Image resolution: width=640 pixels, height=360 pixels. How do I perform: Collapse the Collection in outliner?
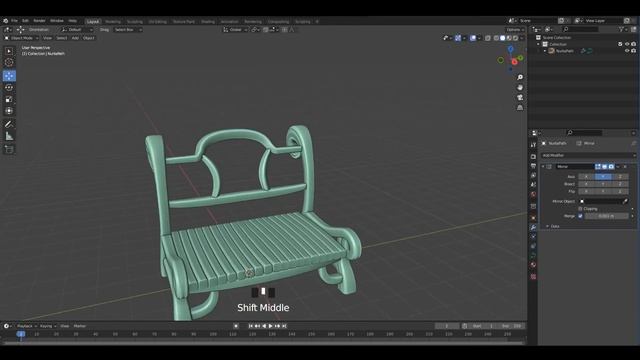point(538,44)
